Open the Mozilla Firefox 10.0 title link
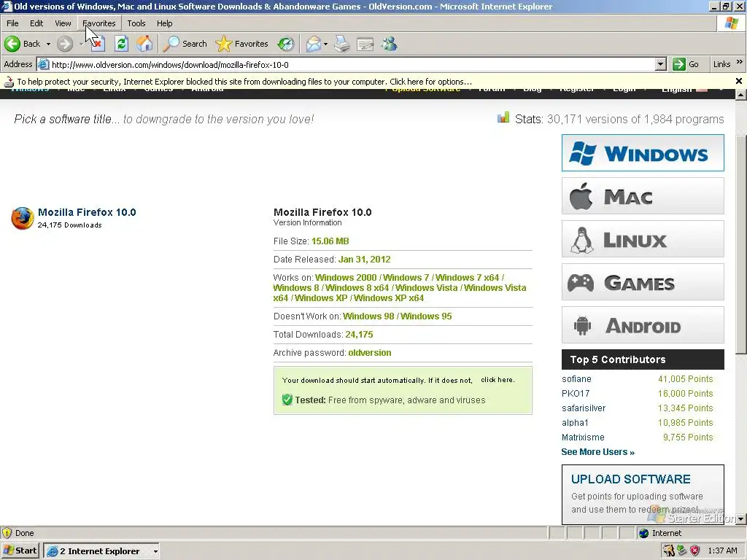Viewport: 747px width, 560px height. (87, 212)
